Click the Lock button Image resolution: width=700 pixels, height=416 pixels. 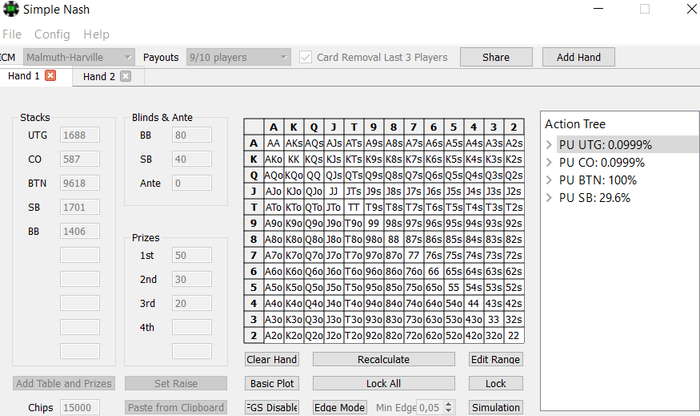(496, 383)
